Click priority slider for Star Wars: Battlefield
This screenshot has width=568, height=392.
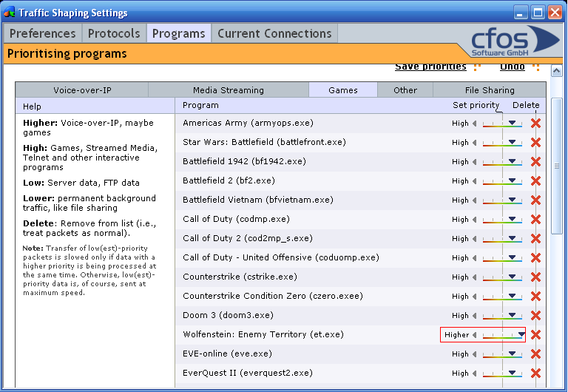click(x=503, y=142)
